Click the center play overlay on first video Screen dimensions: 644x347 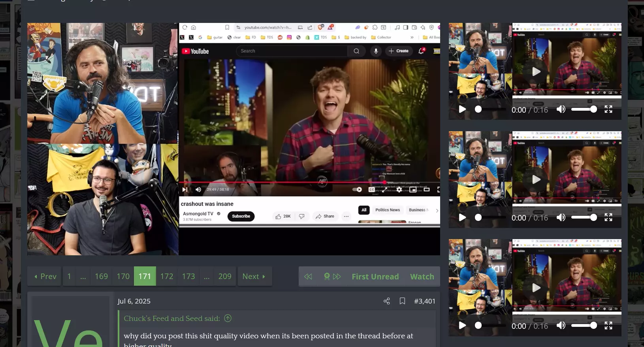click(536, 72)
